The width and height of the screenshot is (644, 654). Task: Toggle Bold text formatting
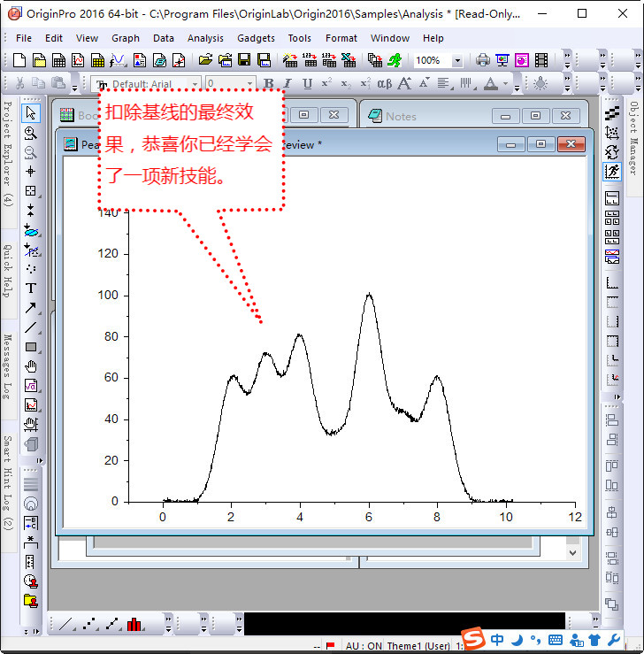[x=269, y=84]
